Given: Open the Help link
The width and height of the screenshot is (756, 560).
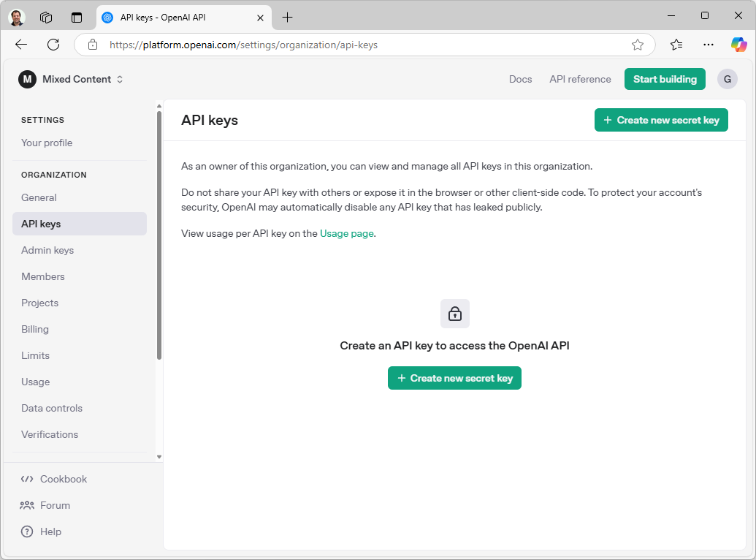Looking at the screenshot, I should [x=41, y=532].
